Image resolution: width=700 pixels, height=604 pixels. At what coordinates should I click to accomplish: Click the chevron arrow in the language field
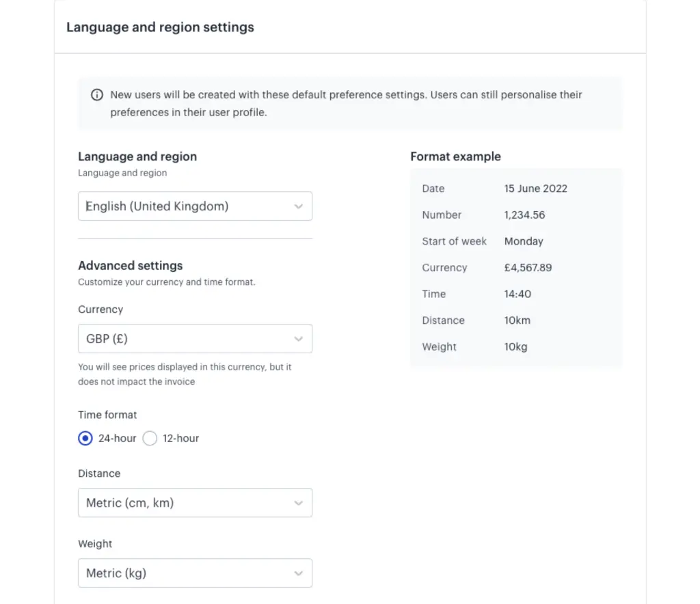298,206
